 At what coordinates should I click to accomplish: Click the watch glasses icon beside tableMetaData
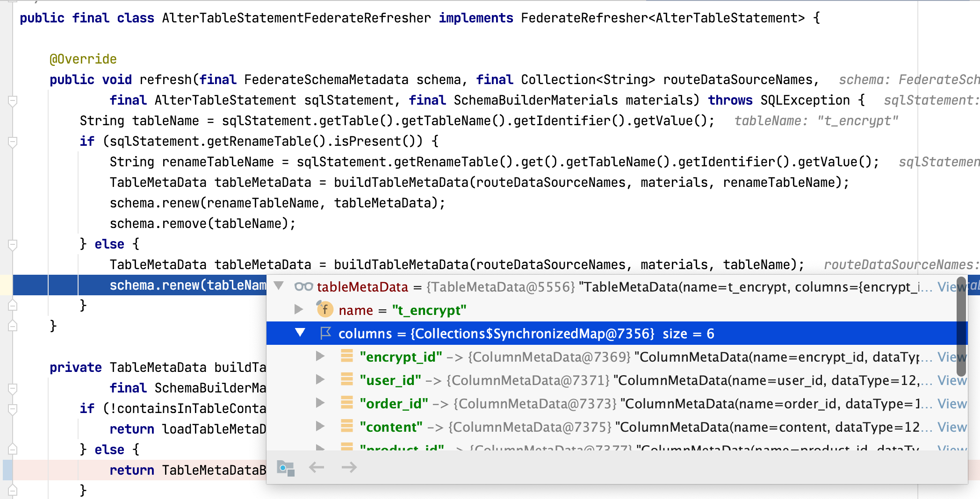tap(303, 286)
